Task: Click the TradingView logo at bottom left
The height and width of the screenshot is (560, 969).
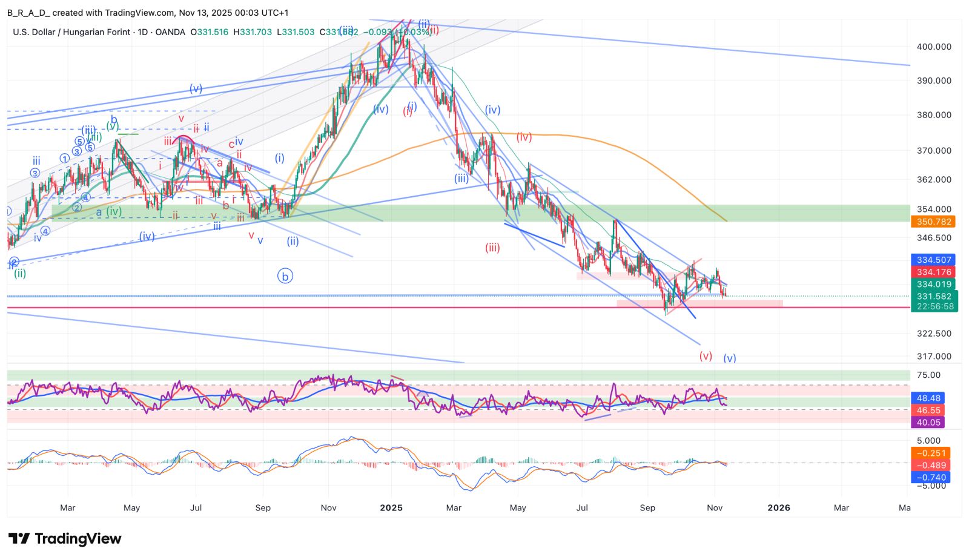Action: (x=65, y=538)
